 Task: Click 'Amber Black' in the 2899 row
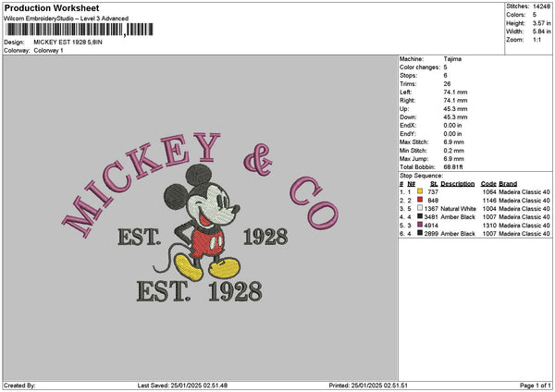tap(458, 234)
